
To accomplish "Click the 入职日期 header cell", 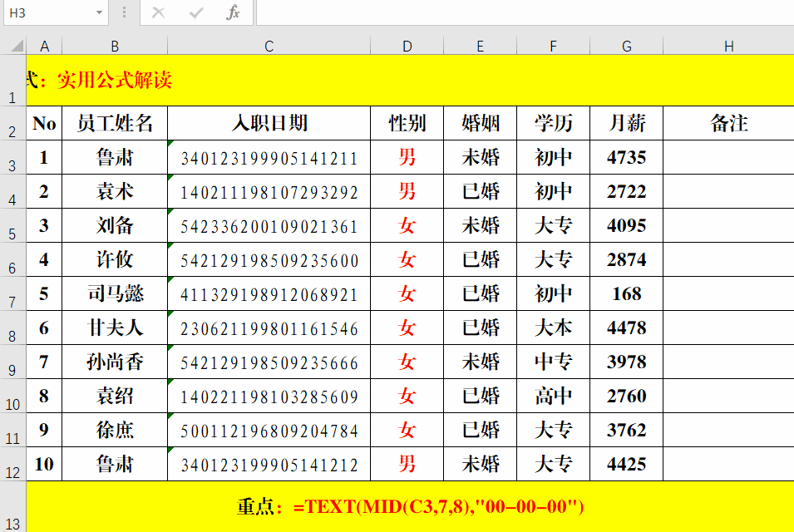I will coord(269,123).
